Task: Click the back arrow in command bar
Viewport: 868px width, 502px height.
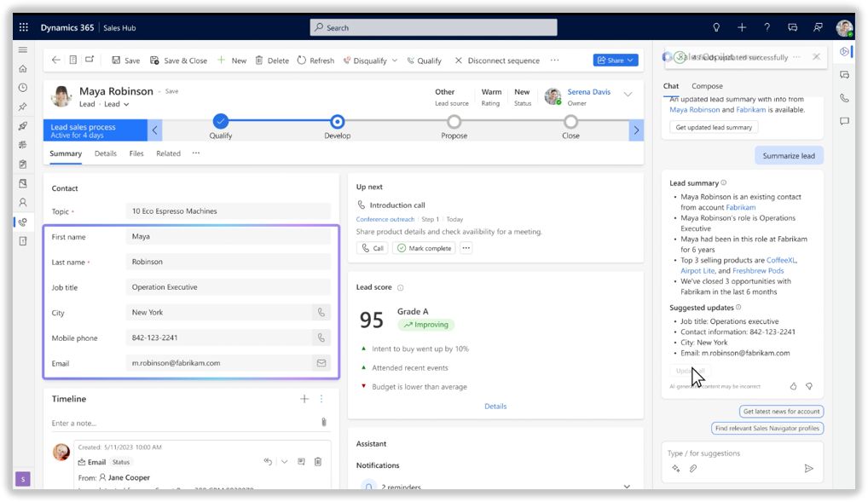Action: (56, 60)
